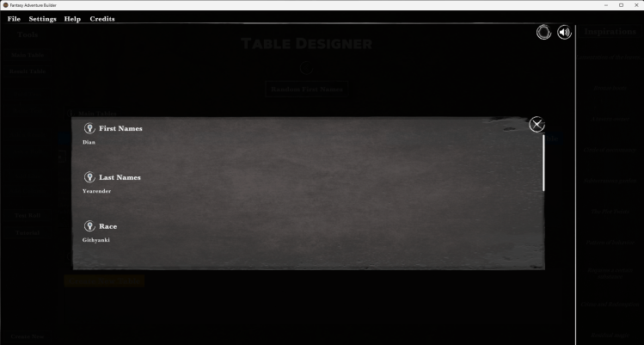Open the Credits menu
The image size is (644, 345).
[x=102, y=19]
